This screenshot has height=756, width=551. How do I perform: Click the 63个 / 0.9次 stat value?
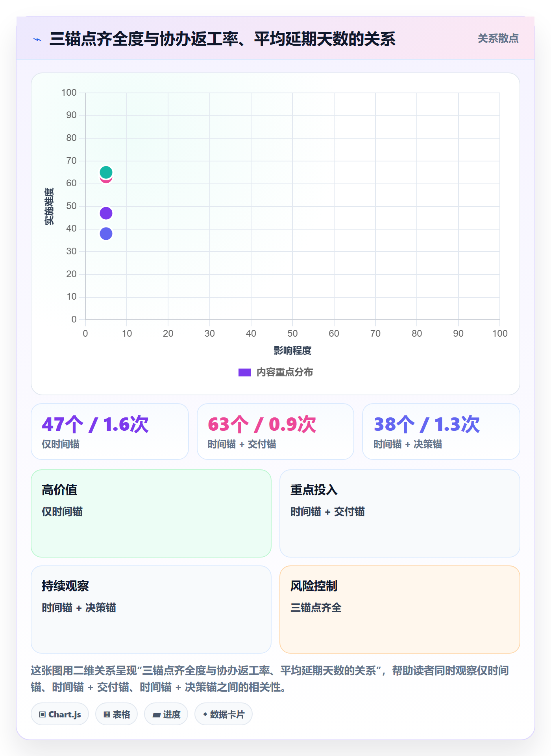point(262,424)
